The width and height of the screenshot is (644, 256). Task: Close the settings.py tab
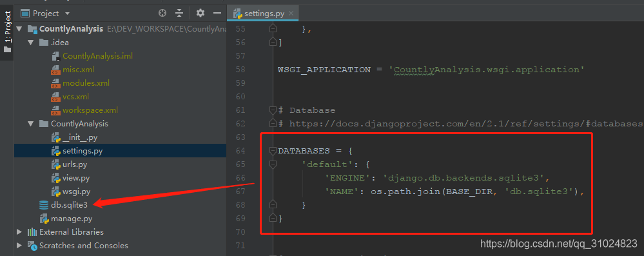point(291,14)
